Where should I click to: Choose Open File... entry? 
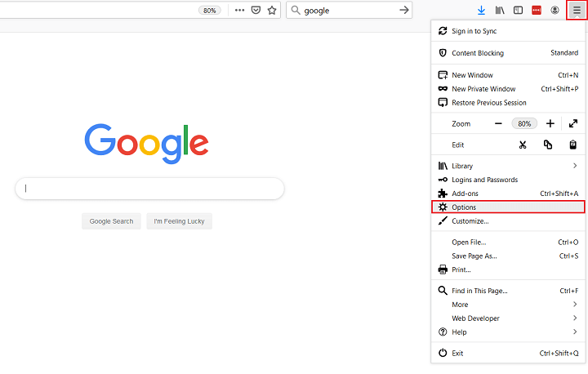point(508,243)
